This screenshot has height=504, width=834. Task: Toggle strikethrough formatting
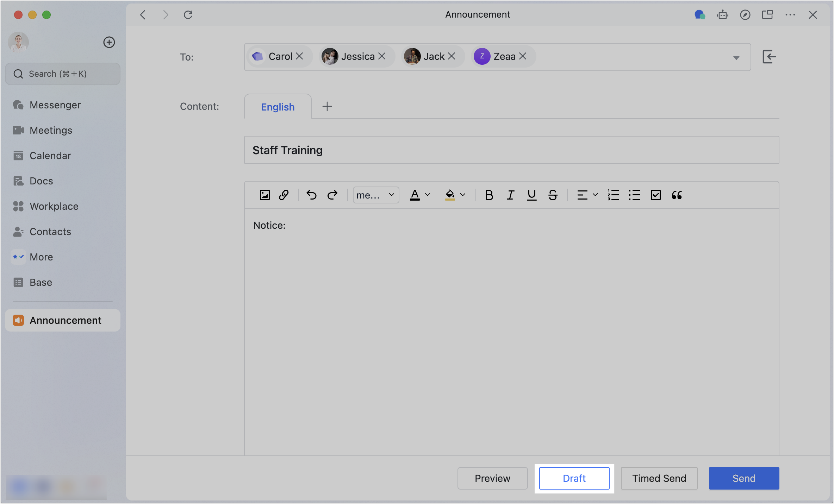click(x=553, y=195)
